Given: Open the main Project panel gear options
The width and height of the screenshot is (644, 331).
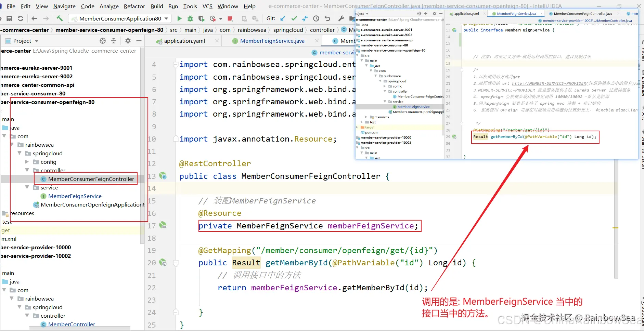Looking at the screenshot, I should [x=128, y=41].
